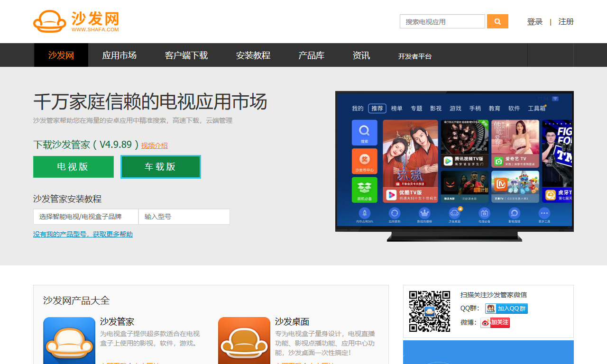Select the 软件 tab in TV preview
Screen dimensions: 607x364
514,109
